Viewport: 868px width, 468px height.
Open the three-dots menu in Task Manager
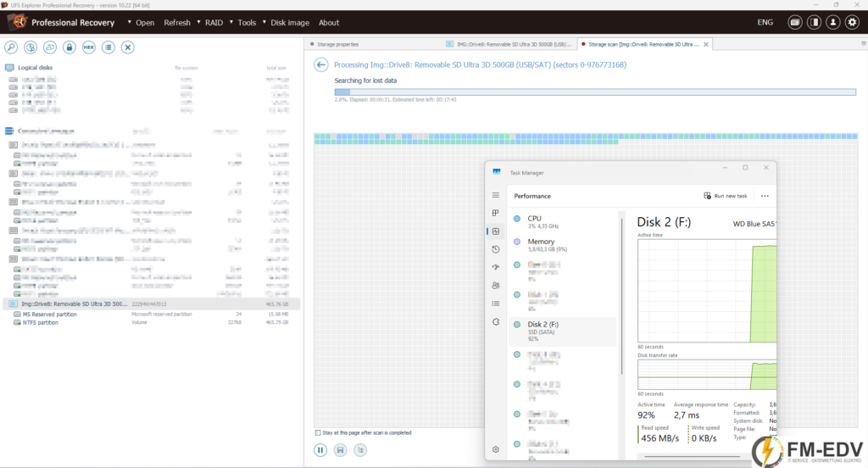pos(765,196)
